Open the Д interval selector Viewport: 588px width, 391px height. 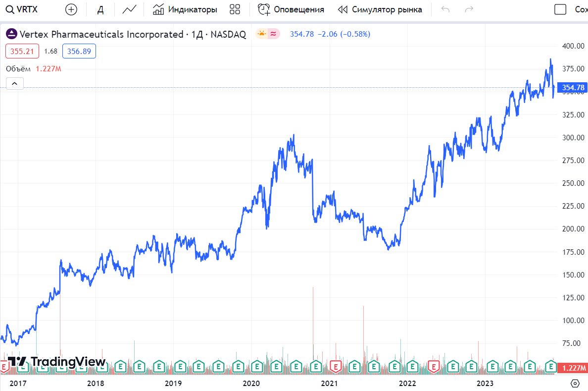pos(100,9)
